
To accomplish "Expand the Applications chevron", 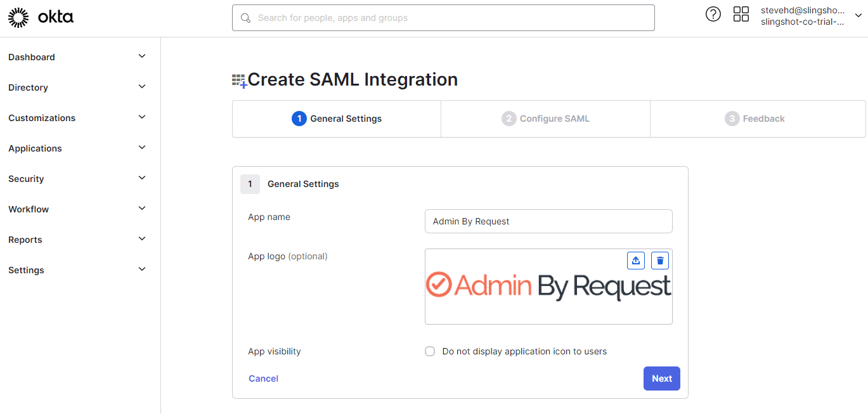I will [x=142, y=148].
